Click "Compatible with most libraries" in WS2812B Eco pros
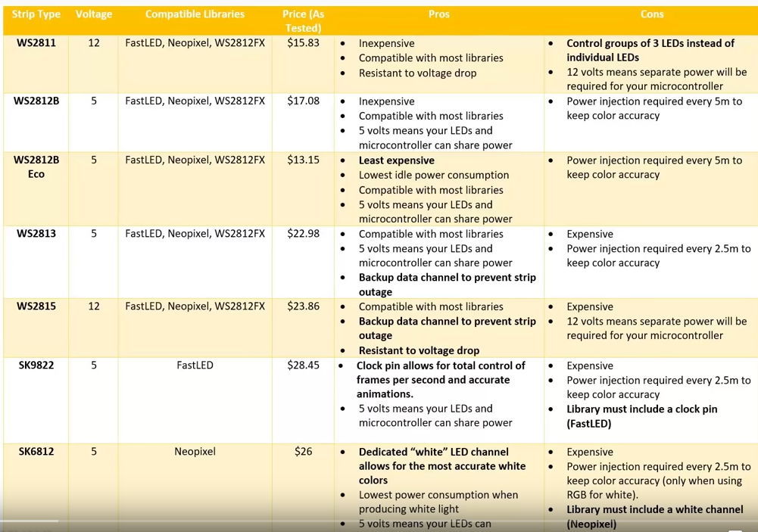758x532 pixels. click(431, 190)
